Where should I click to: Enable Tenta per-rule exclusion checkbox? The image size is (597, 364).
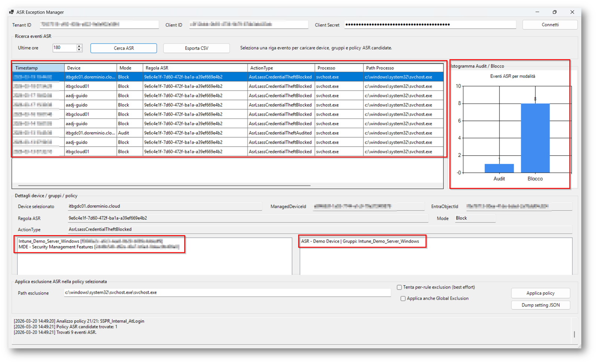pos(399,287)
